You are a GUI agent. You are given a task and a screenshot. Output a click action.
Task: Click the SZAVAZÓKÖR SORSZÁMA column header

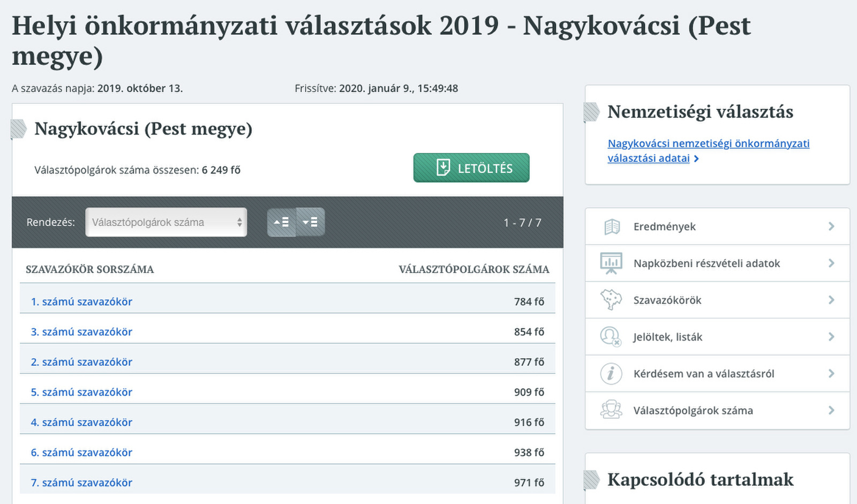pos(89,269)
